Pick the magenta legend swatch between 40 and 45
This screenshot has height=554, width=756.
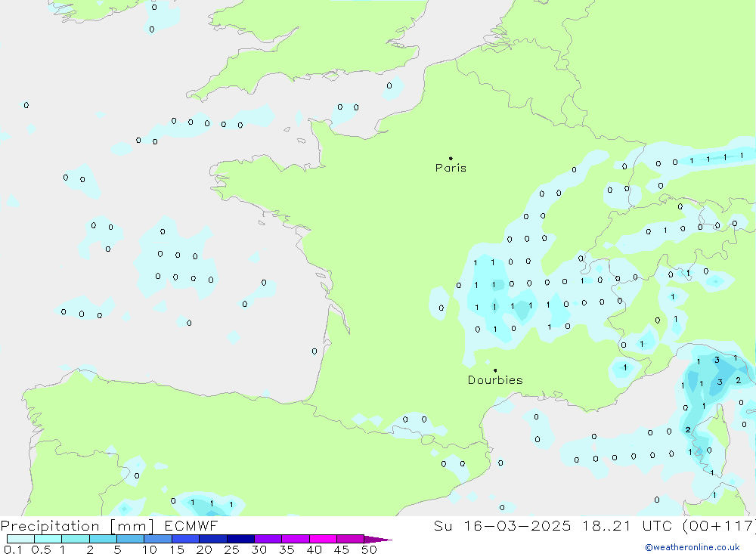coord(323,539)
